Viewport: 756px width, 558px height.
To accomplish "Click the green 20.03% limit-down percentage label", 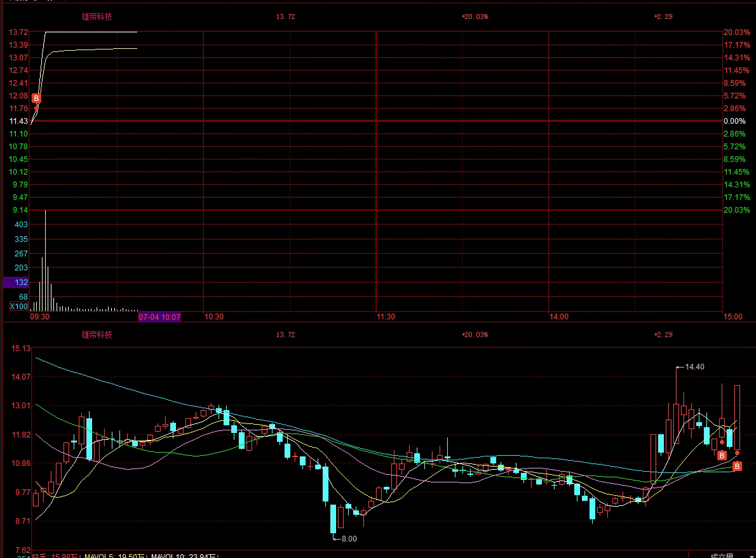I will coord(737,210).
